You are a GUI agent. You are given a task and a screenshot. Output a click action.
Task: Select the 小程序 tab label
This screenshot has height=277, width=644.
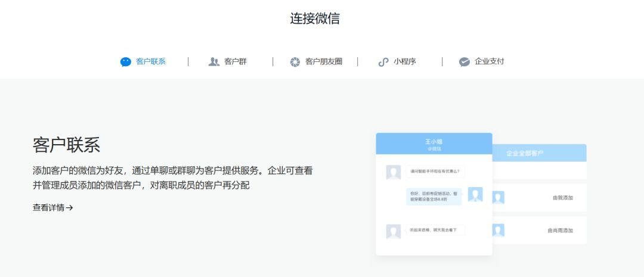pos(404,61)
